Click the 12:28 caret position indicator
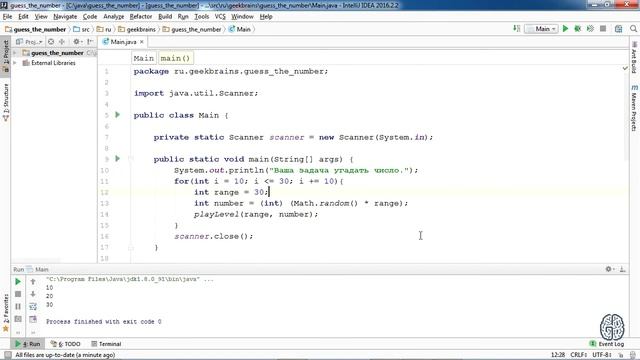This screenshot has width=640, height=360. point(558,355)
